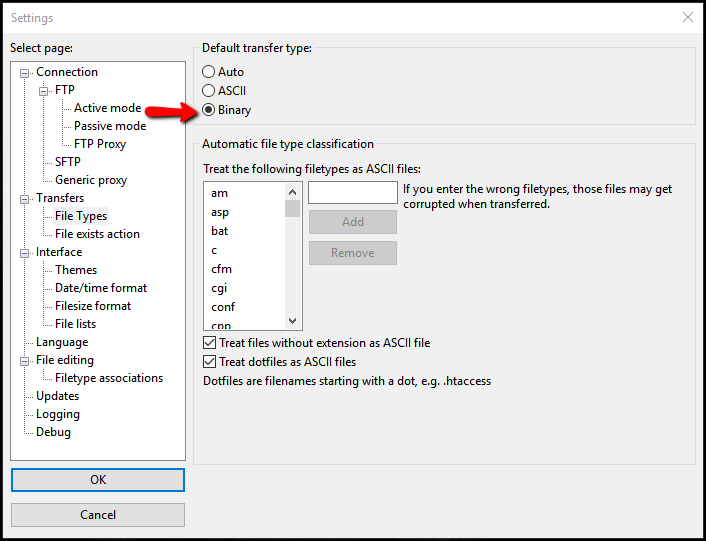
Task: Uncheck 'Treat dotfiles as ASCII files'
Action: pos(210,362)
